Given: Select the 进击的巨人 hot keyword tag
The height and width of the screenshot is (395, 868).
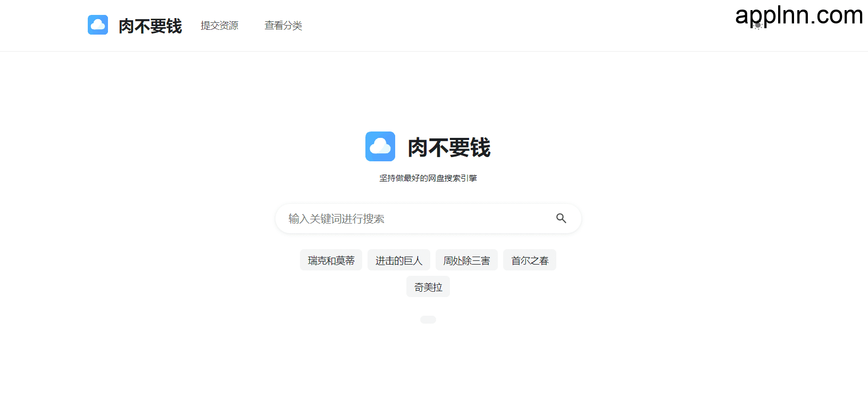Looking at the screenshot, I should [x=399, y=260].
